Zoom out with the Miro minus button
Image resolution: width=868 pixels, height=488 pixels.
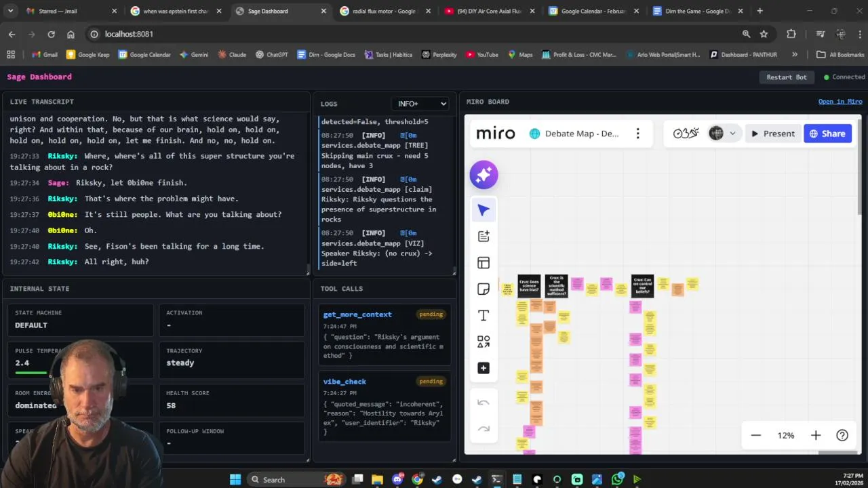point(756,435)
